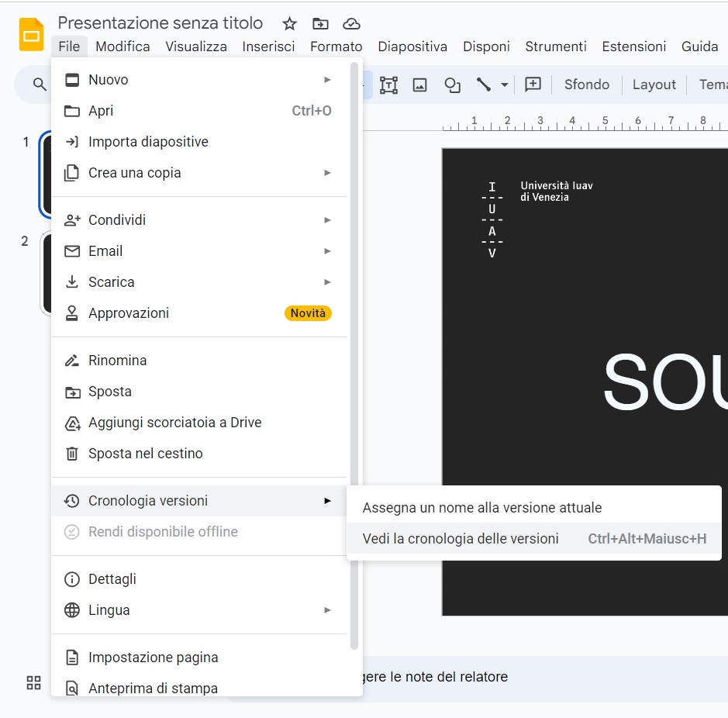Choose Assegna un nome alla versione attuale
Image resolution: width=728 pixels, height=718 pixels.
(x=482, y=508)
